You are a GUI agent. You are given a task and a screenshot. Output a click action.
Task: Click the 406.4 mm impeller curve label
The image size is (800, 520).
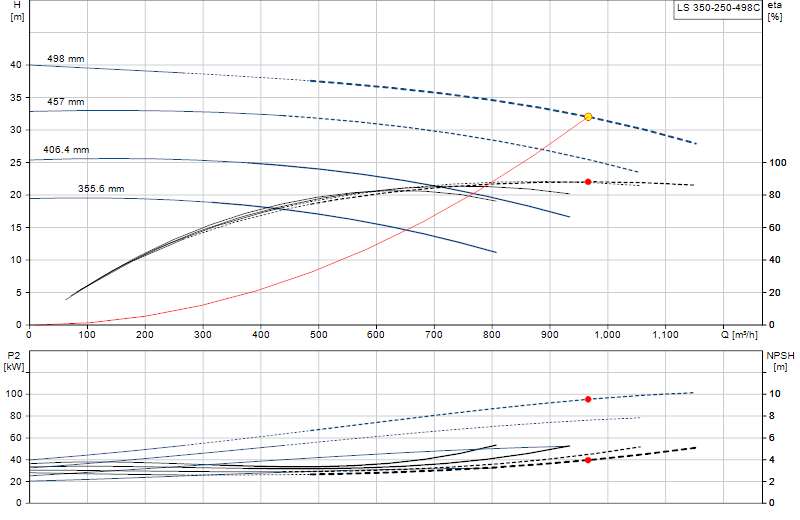(x=66, y=150)
